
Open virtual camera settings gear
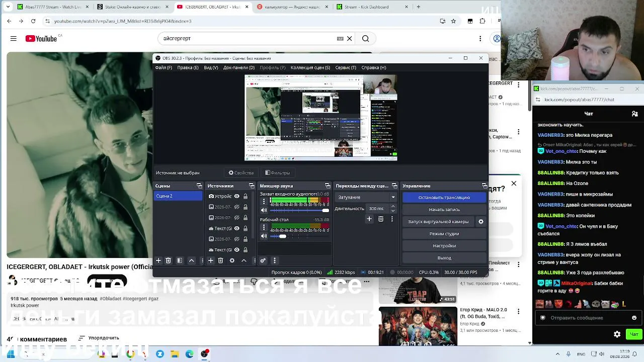point(481,222)
